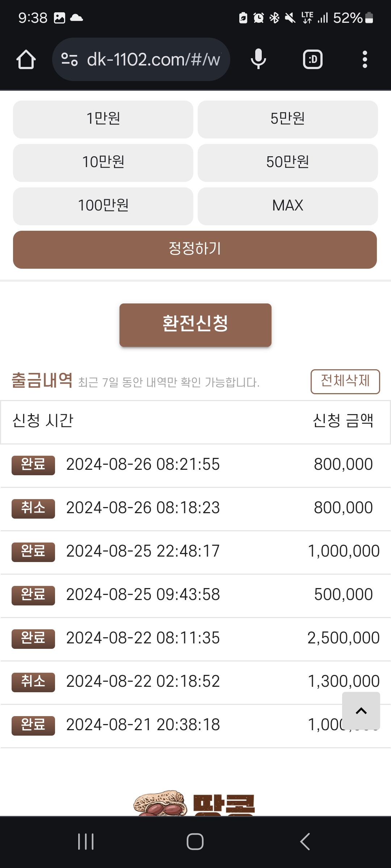
Task: Tap the Android home navigation button
Action: click(195, 842)
